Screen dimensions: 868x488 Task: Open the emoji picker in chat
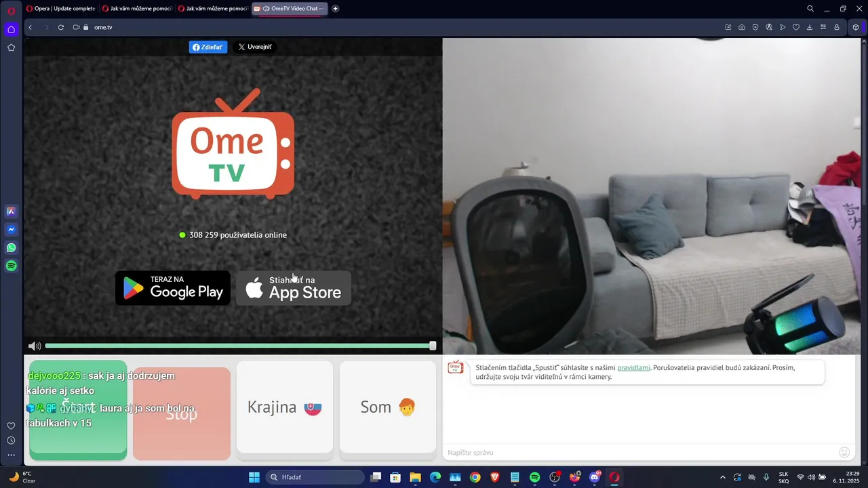click(844, 452)
